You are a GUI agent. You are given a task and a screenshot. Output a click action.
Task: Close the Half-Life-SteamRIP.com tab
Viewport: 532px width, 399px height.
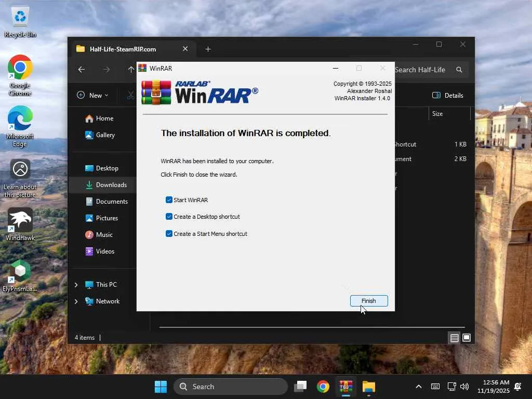tap(185, 49)
